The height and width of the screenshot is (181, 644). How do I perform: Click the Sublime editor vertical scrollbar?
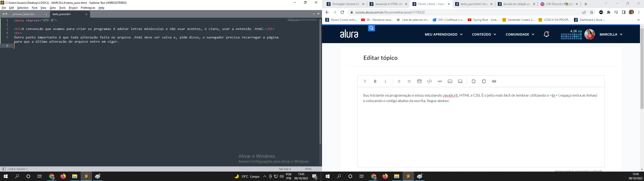pos(320,81)
